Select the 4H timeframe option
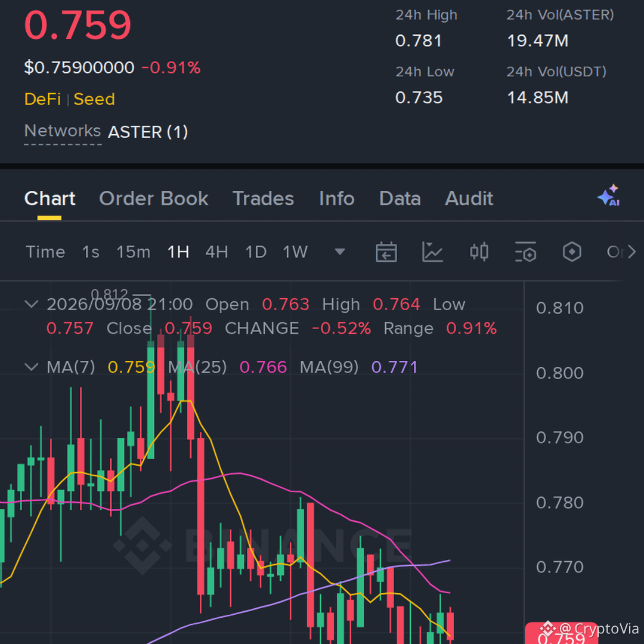Image resolution: width=644 pixels, height=644 pixels. click(216, 252)
